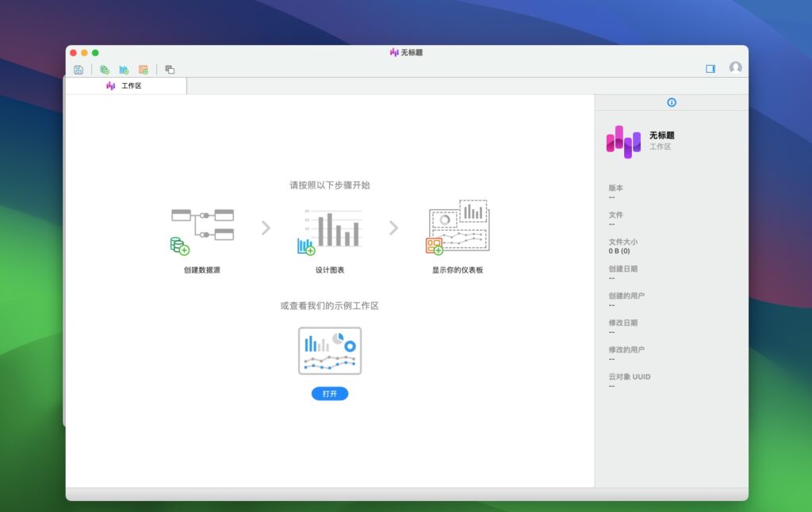Select the design chart toolbar icon
This screenshot has width=812, height=512.
124,69
